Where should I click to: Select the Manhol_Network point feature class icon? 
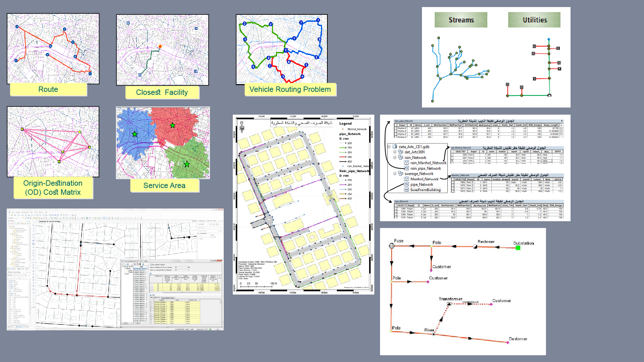click(x=407, y=179)
